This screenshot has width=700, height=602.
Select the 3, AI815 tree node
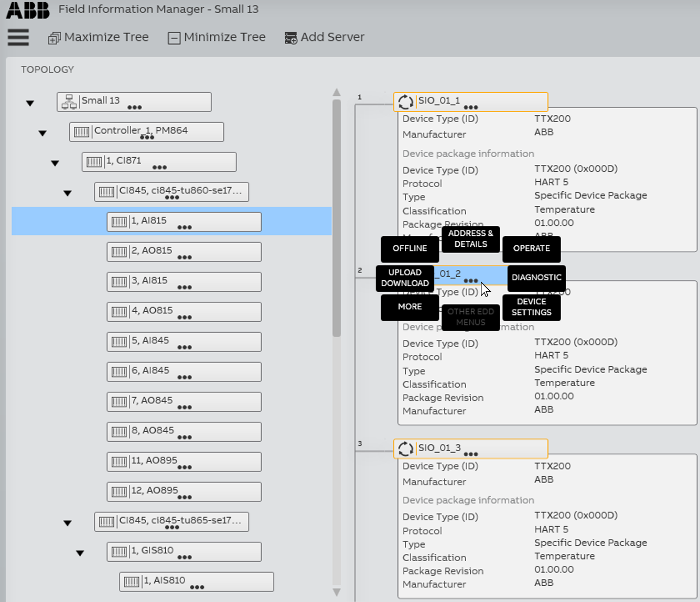(184, 281)
